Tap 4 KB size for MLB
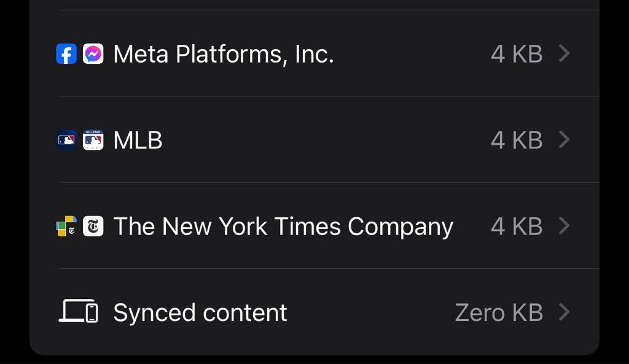 coord(517,140)
